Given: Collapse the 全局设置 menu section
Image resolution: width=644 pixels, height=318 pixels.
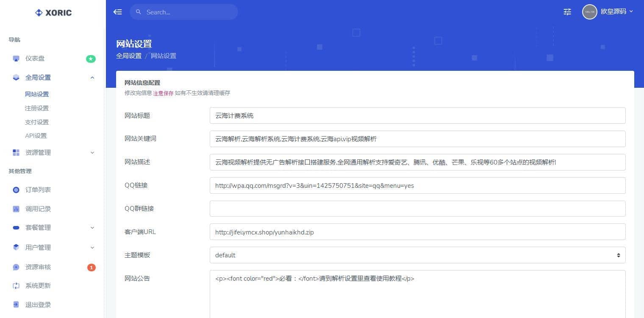Looking at the screenshot, I should (x=92, y=78).
